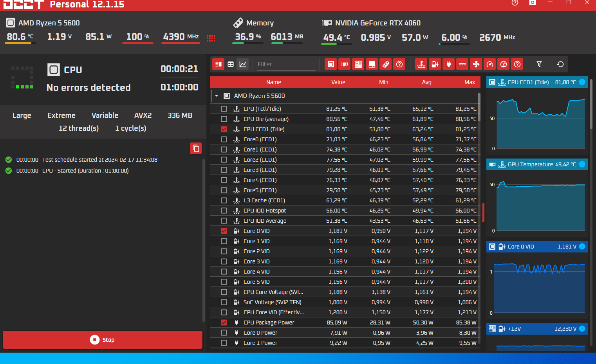
Task: Click the Core 5 VID row
Action: [345, 282]
